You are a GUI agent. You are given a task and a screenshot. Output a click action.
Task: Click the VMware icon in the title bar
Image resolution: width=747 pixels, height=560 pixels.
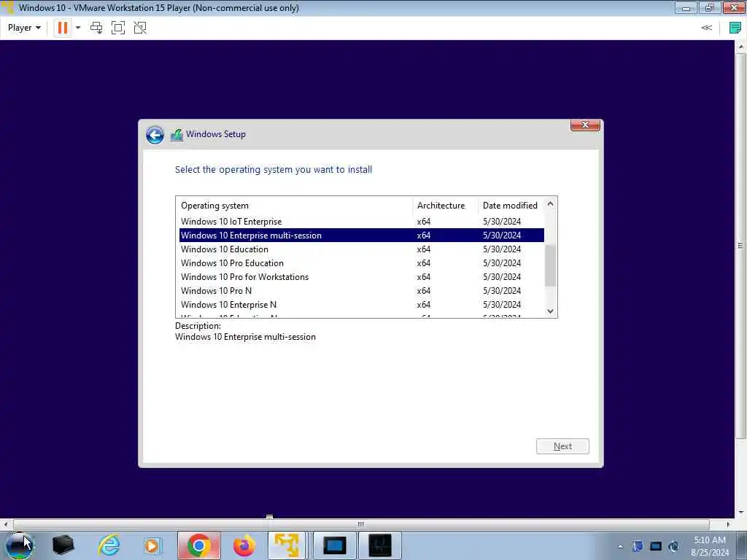7,7
